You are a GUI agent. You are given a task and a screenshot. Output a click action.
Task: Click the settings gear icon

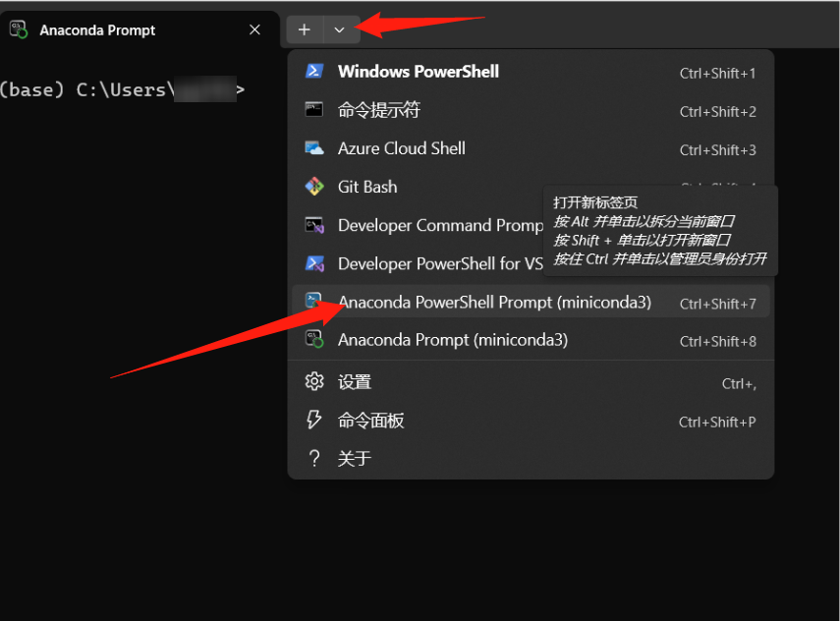coord(314,381)
